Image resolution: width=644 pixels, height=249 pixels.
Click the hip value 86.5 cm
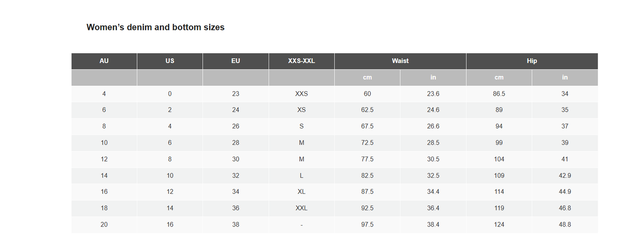tap(499, 94)
